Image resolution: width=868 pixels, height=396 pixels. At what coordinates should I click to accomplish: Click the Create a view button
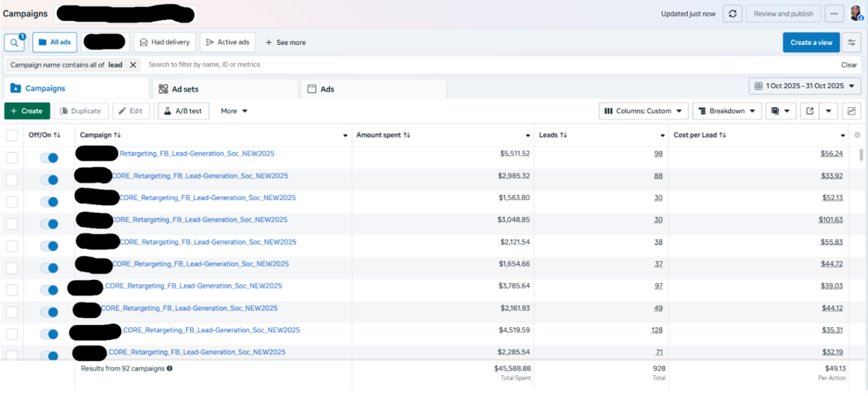click(811, 43)
